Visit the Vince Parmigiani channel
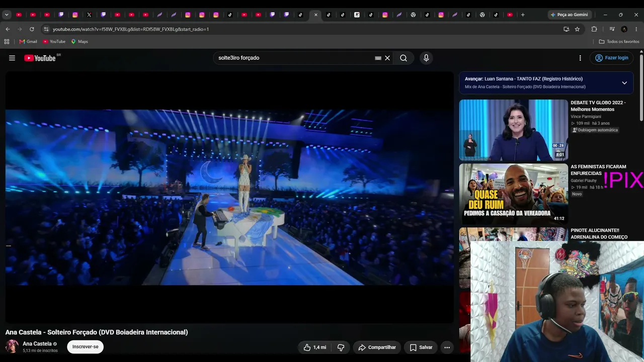 (x=586, y=117)
